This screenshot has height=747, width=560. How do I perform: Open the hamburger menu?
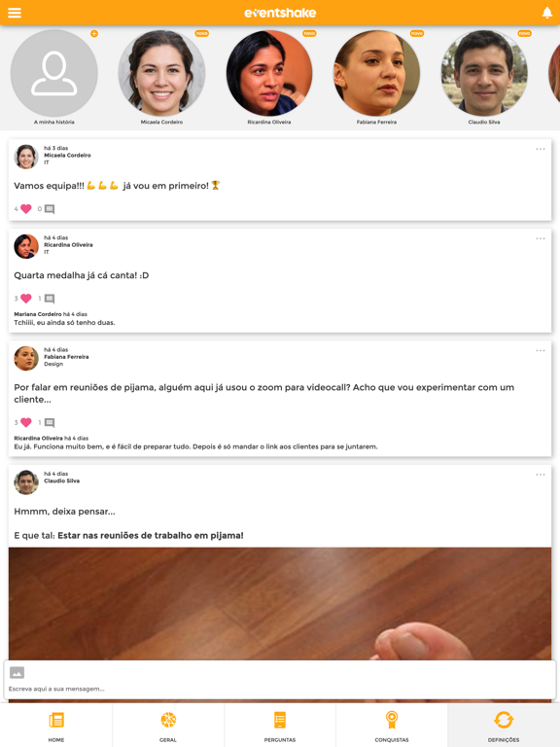coord(15,13)
